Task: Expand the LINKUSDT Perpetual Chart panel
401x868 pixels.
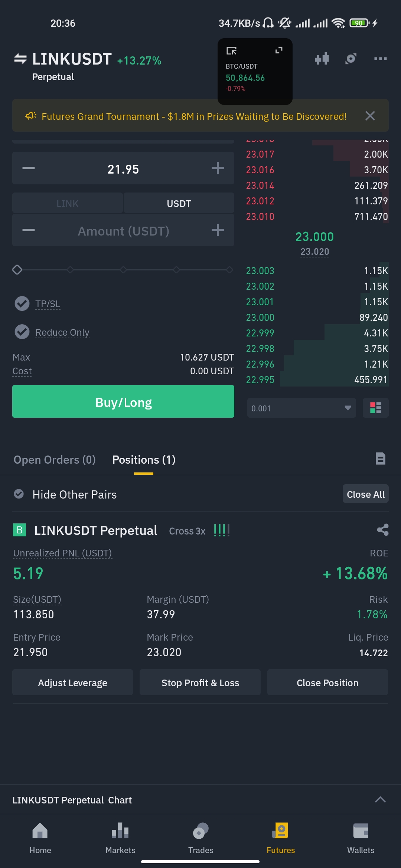Action: (380, 800)
